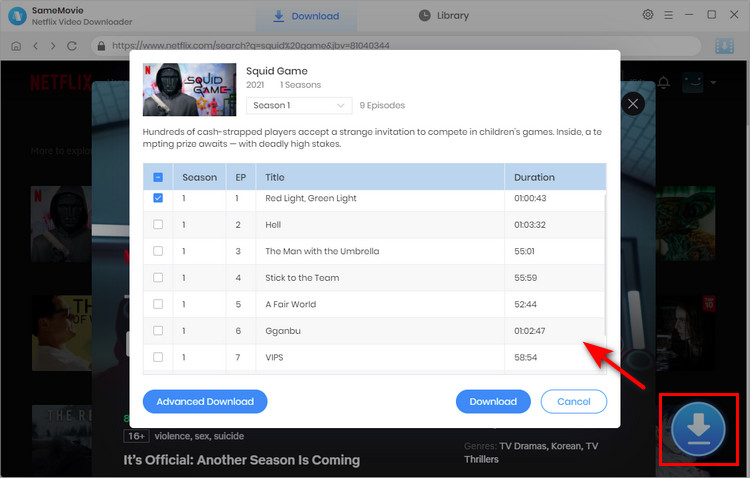Go forward with the right arrow icon
Image resolution: width=750 pixels, height=478 pixels.
(53, 46)
